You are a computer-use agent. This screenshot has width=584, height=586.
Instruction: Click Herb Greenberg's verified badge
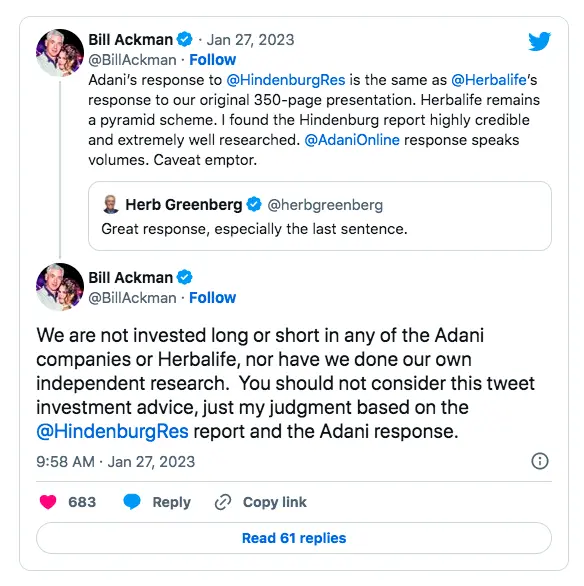(254, 204)
